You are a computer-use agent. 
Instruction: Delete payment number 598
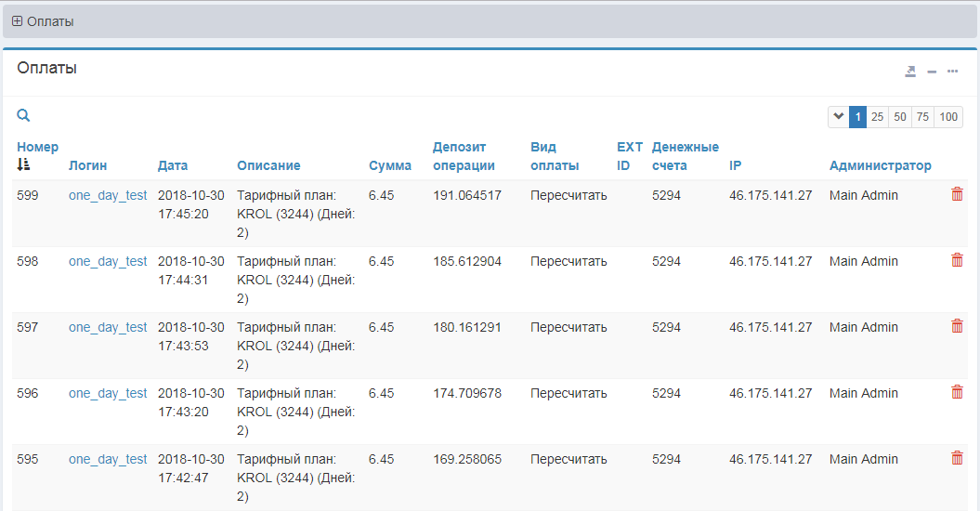coord(957,260)
